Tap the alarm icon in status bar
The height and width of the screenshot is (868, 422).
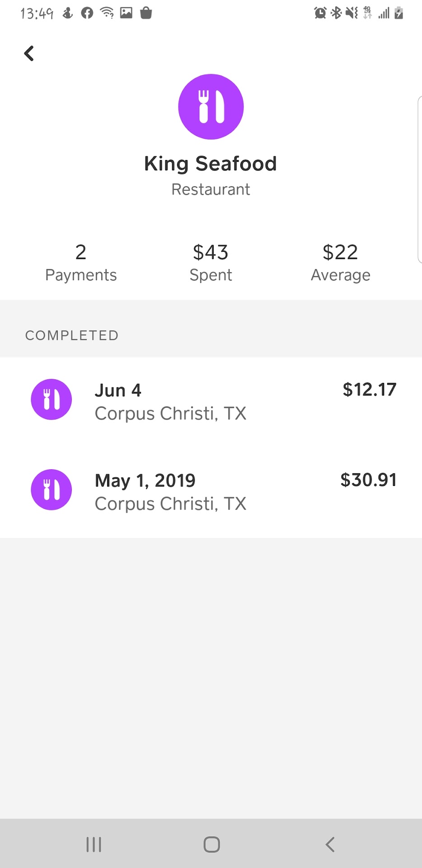click(320, 13)
